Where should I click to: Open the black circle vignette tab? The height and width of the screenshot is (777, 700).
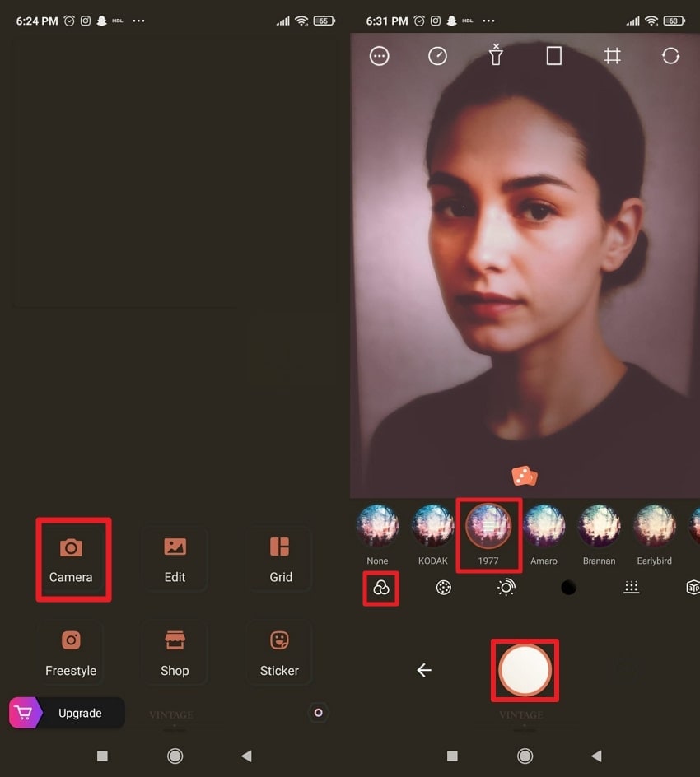(x=568, y=588)
